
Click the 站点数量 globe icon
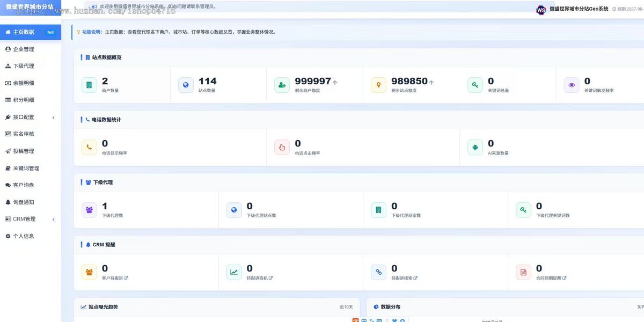point(186,85)
